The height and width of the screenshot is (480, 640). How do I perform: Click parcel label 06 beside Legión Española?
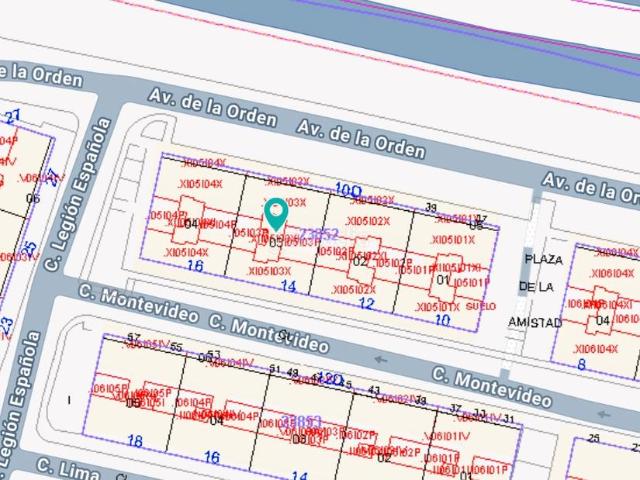tap(33, 198)
